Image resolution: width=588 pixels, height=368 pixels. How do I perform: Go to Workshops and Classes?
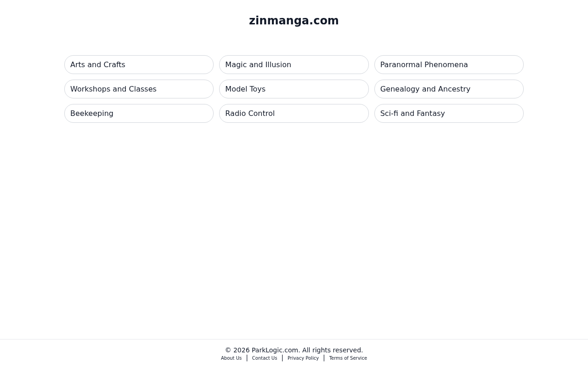tap(139, 89)
